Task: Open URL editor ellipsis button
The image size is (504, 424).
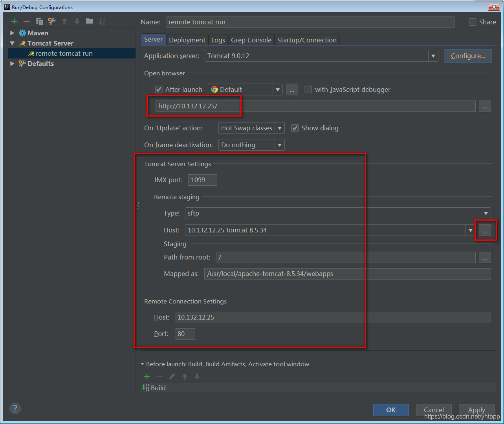Action: [x=485, y=106]
